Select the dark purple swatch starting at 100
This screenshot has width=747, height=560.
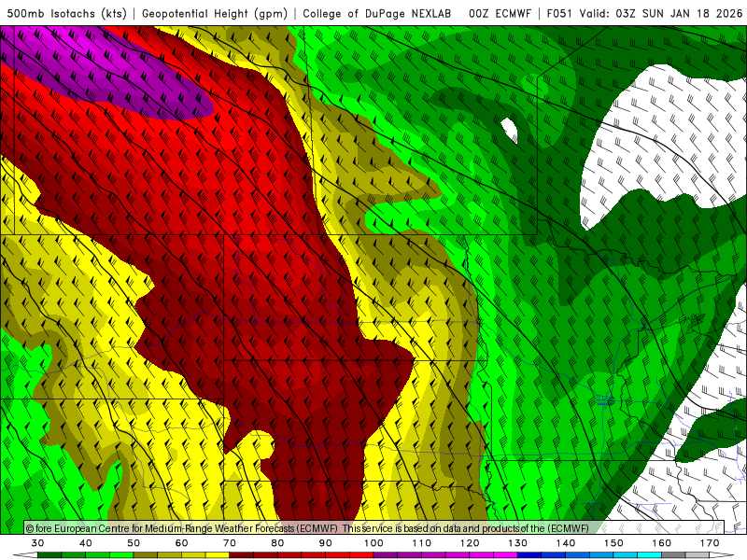(386, 555)
